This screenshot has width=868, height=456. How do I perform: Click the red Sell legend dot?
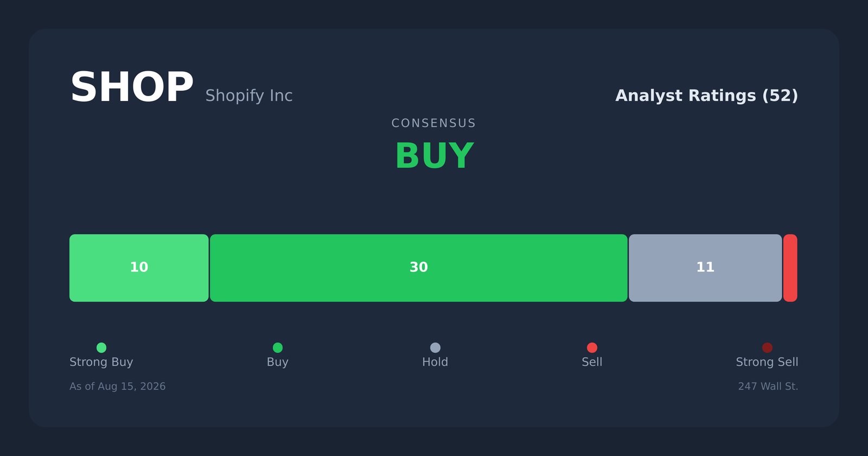tap(592, 347)
